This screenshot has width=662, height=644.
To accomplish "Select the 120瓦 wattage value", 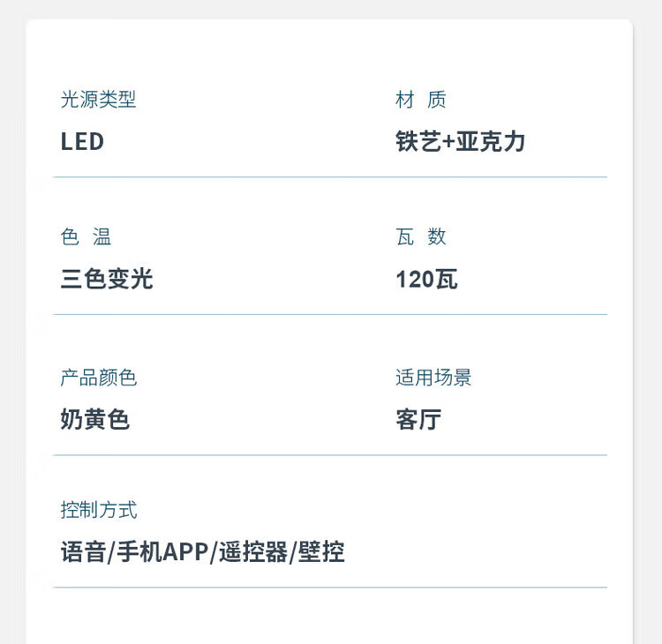I will [x=426, y=280].
